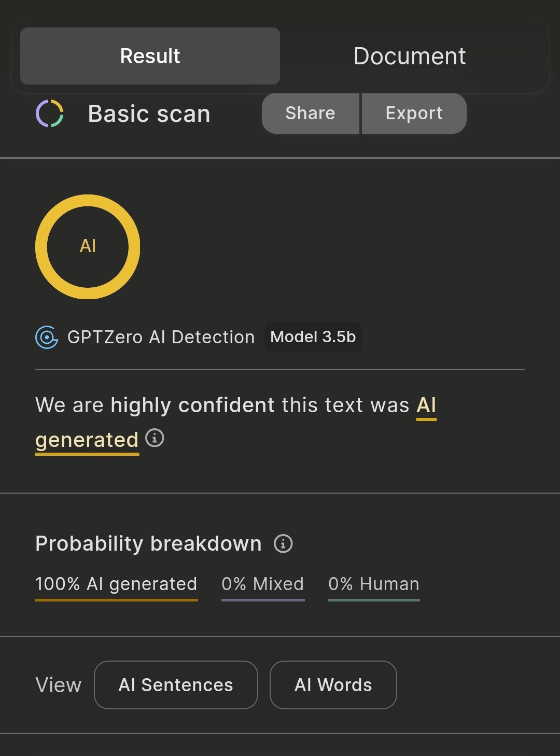The image size is (560, 756).
Task: Click the Basic scan title
Action: pos(149,114)
